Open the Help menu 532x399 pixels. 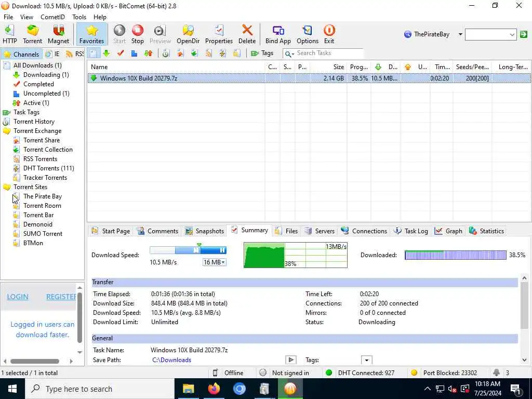click(100, 17)
